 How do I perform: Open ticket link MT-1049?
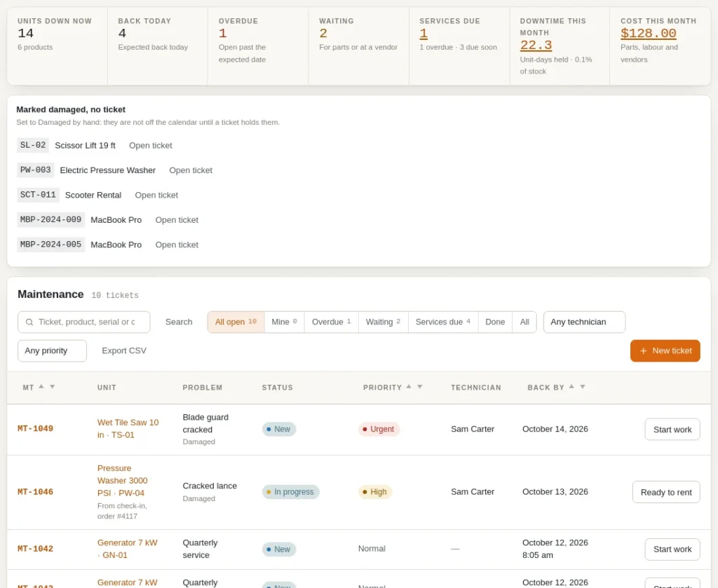[x=35, y=429]
